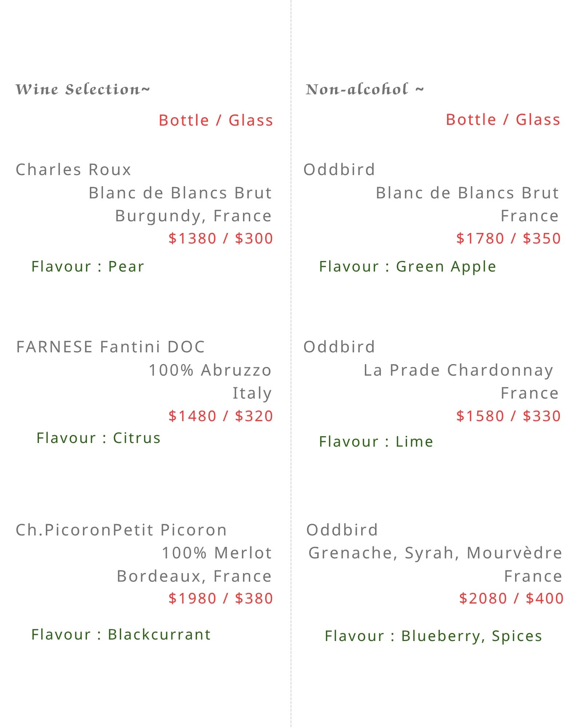This screenshot has width=582, height=728.
Task: Select the Flavour : Green Apple text
Action: (x=407, y=266)
